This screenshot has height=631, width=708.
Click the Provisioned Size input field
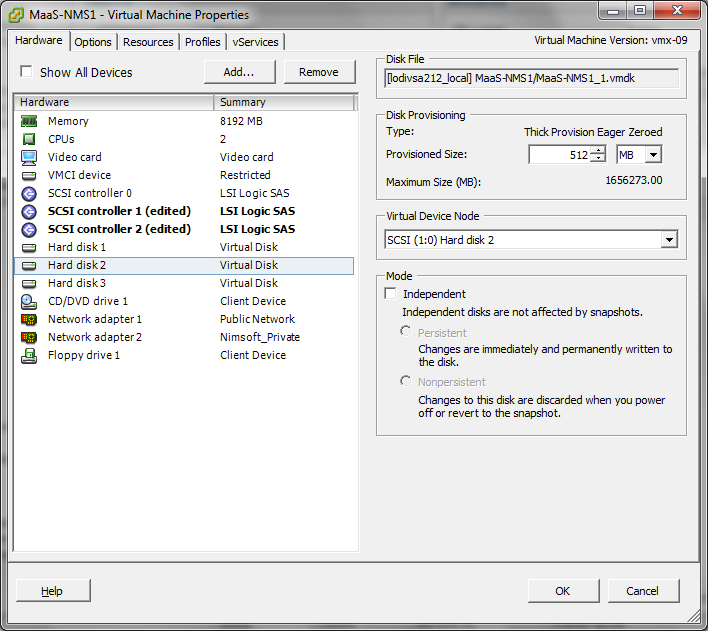coord(559,155)
